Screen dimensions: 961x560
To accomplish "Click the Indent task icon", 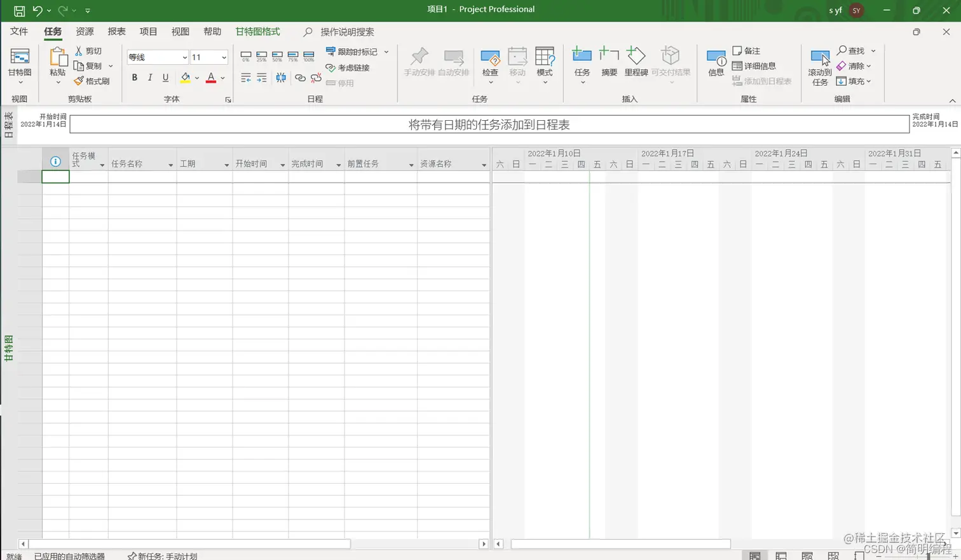I will (x=262, y=78).
